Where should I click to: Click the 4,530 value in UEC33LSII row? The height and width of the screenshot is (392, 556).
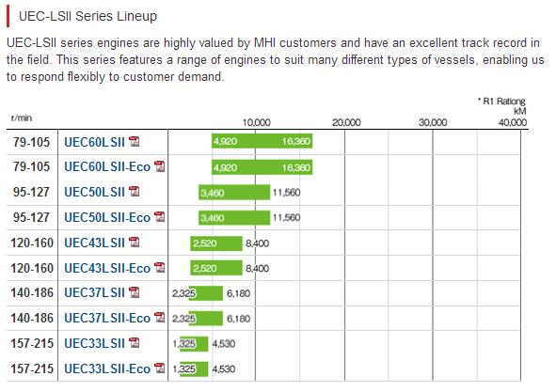coord(223,343)
